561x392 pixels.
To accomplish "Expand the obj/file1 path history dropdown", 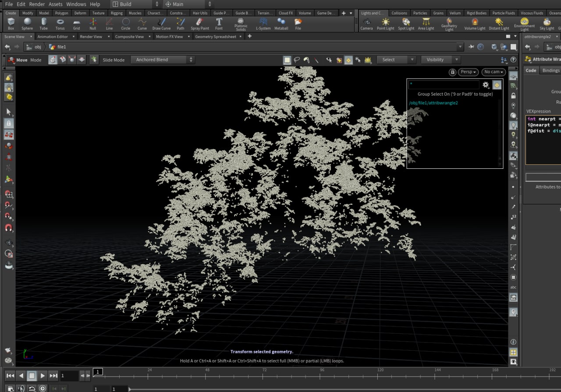I will click(x=460, y=47).
